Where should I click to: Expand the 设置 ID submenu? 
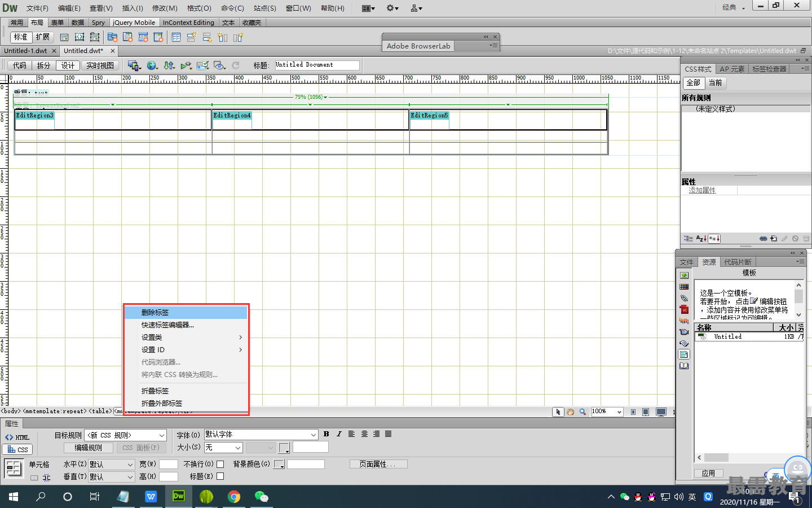tap(186, 350)
